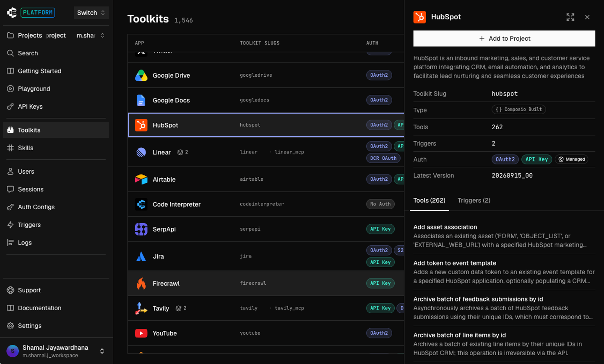The width and height of the screenshot is (604, 364).
Task: Click the Code Interpreter icon
Action: (141, 204)
